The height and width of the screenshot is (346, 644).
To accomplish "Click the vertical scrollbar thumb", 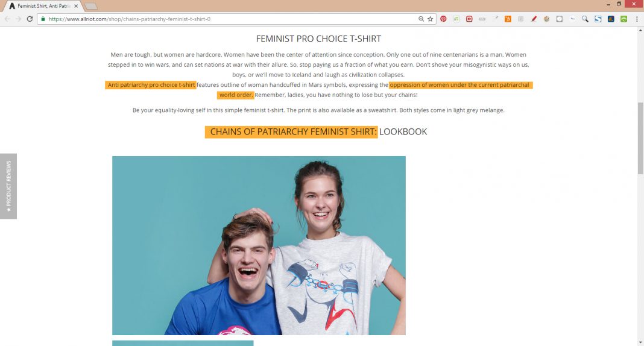I will 640,138.
